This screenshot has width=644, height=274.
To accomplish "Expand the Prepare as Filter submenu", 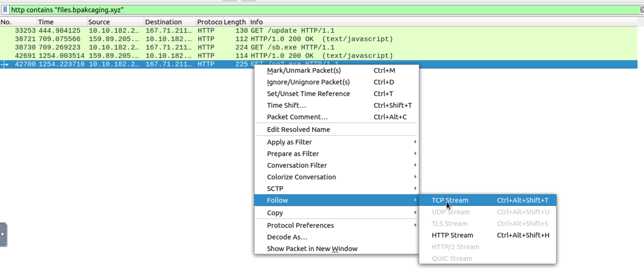I will pyautogui.click(x=337, y=154).
